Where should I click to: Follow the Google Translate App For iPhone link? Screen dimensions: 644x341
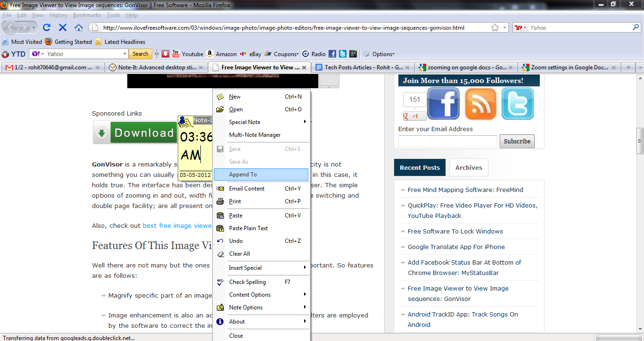(x=456, y=247)
